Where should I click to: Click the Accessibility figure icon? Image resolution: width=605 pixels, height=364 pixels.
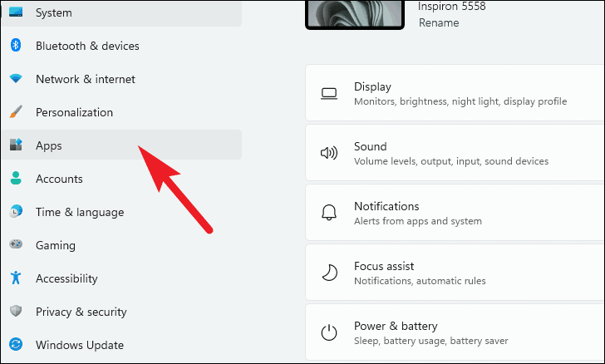16,278
